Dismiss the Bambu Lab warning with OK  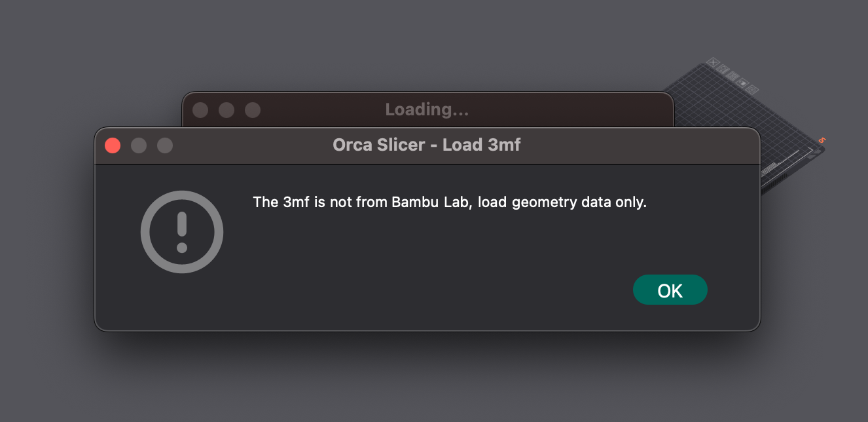click(670, 289)
